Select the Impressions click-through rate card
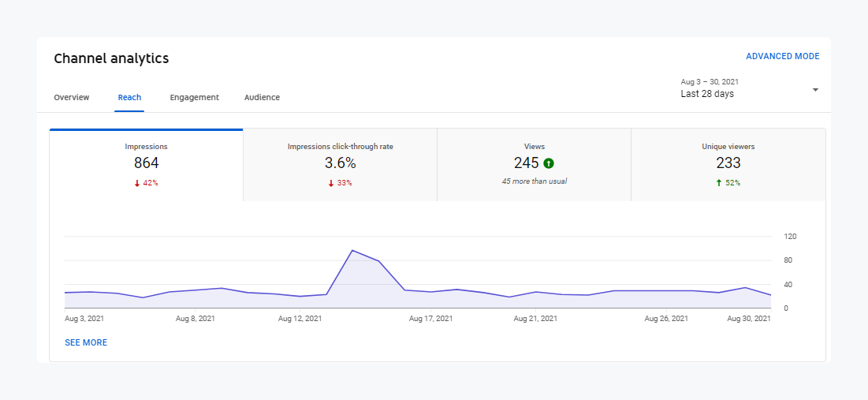868x400 pixels. click(x=340, y=165)
